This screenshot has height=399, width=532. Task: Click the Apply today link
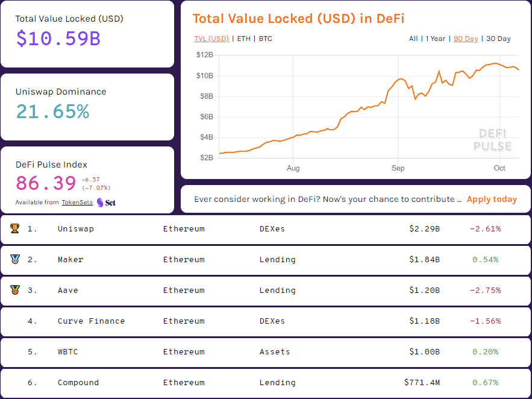pos(492,199)
